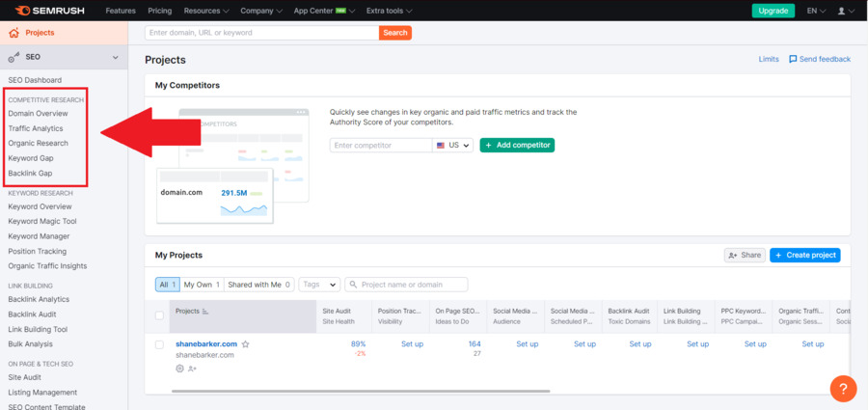Open the App Center dropdown
Image resolution: width=868 pixels, height=410 pixels.
(x=324, y=11)
